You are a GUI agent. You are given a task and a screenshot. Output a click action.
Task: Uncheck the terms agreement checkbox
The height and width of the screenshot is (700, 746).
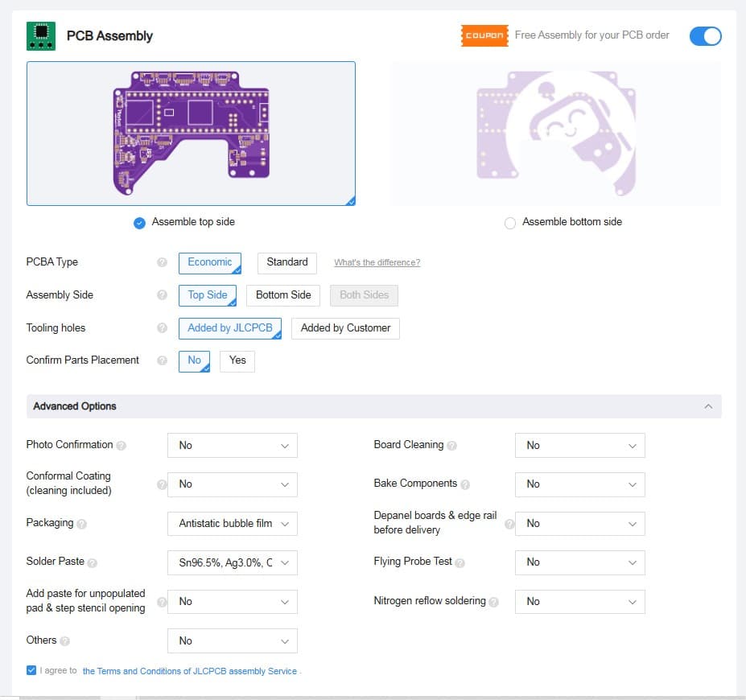(31, 670)
